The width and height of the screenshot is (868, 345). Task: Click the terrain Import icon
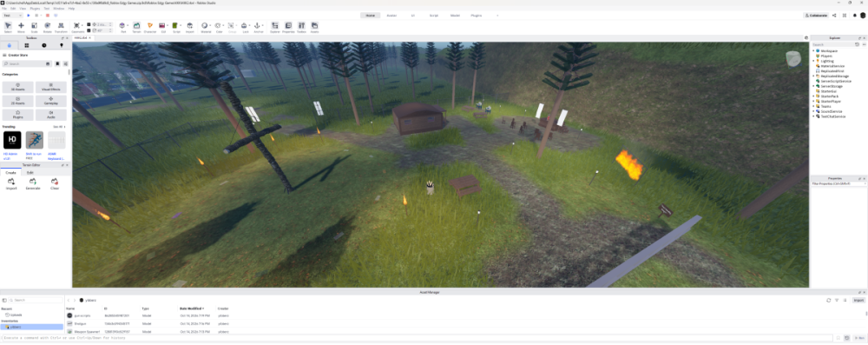(x=11, y=182)
